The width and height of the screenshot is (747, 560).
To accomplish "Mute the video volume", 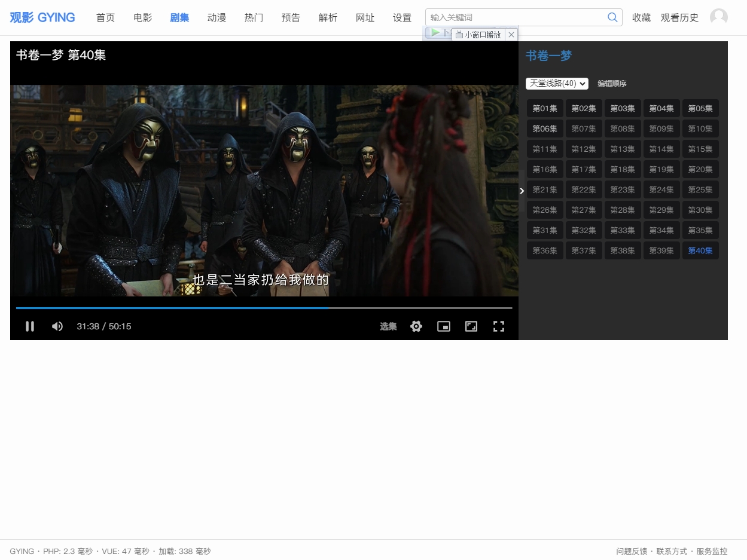I will coord(57,326).
